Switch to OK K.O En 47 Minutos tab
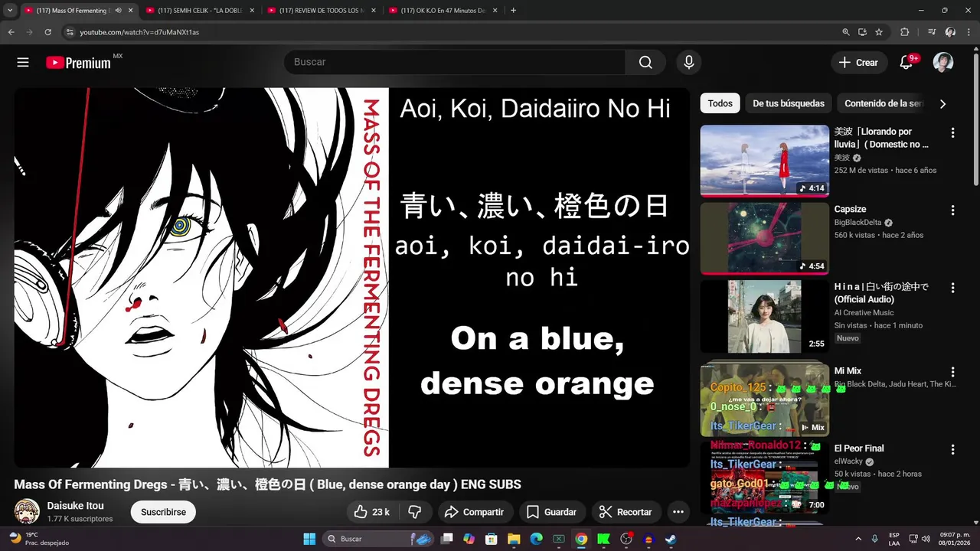 click(x=443, y=11)
